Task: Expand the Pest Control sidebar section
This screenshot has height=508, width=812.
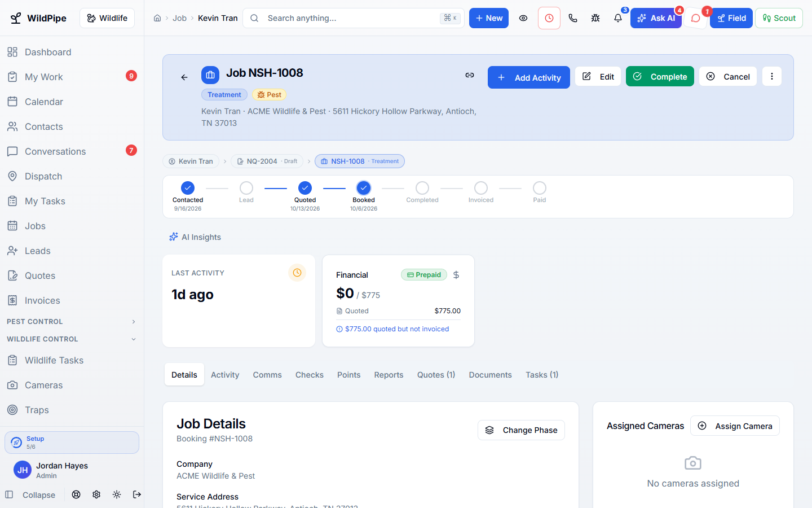Action: 72,322
